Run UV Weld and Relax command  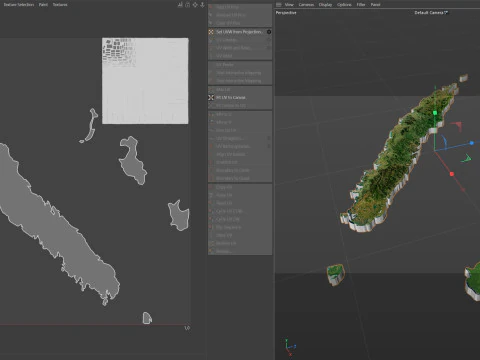pyautogui.click(x=239, y=48)
